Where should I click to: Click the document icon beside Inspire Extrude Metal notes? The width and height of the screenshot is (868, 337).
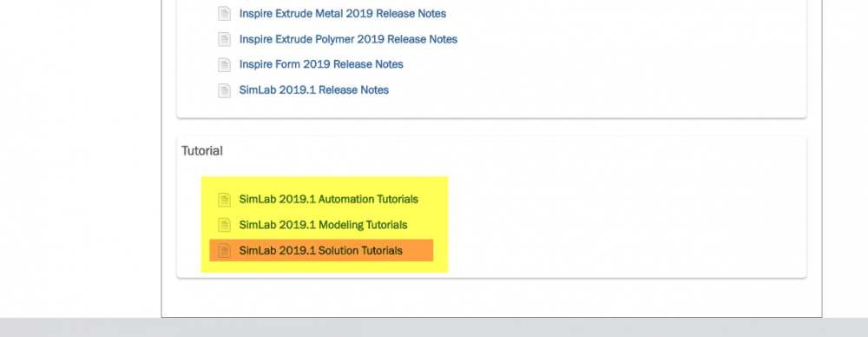tap(224, 14)
